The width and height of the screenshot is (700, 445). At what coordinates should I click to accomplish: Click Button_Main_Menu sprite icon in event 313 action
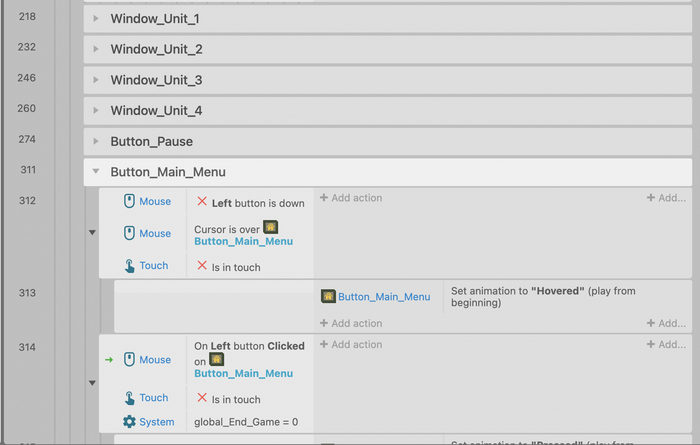(x=328, y=296)
